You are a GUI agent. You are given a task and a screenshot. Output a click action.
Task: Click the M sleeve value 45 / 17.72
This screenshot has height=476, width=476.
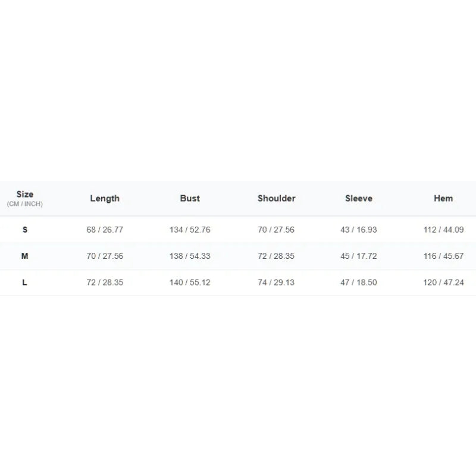pyautogui.click(x=359, y=256)
